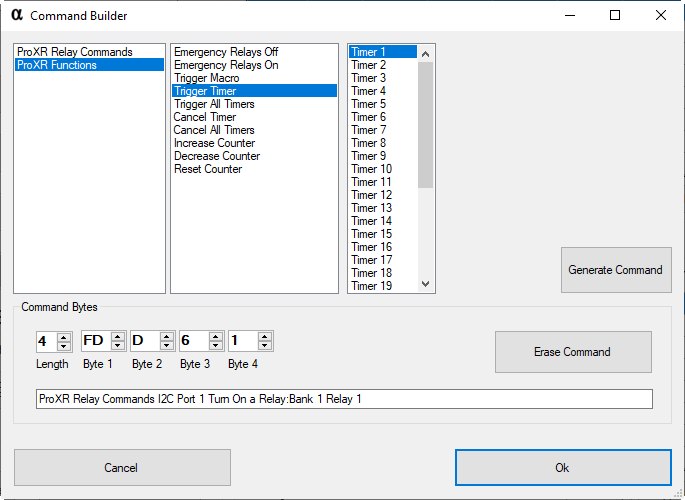Pick Timer 3 in timer list
This screenshot has height=500, width=685.
point(383,78)
